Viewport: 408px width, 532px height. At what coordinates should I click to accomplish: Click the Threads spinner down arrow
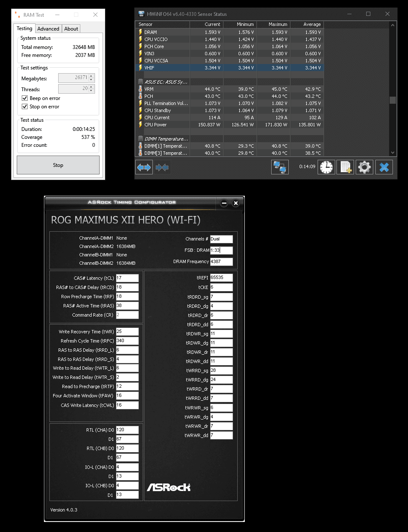coord(92,91)
